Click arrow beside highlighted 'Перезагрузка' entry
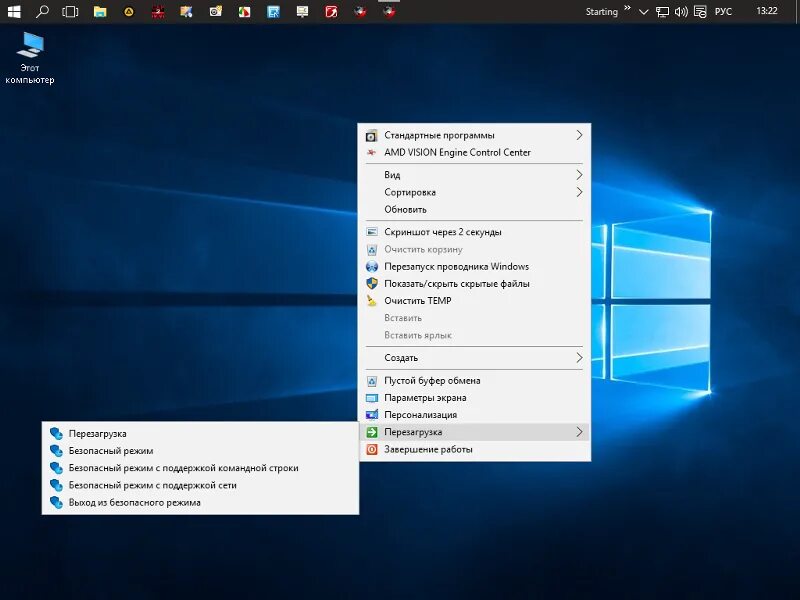800x600 pixels. coord(579,432)
